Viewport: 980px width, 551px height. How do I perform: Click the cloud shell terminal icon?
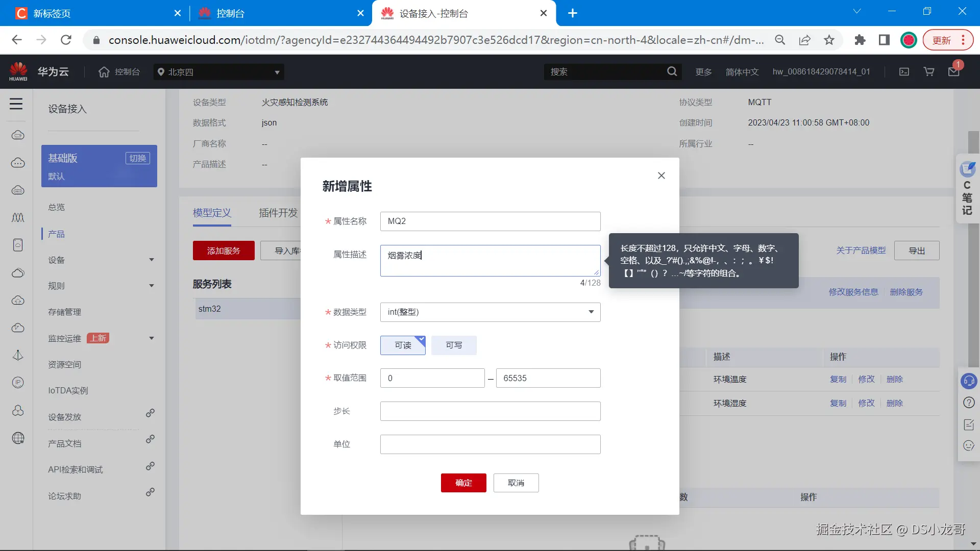[904, 72]
